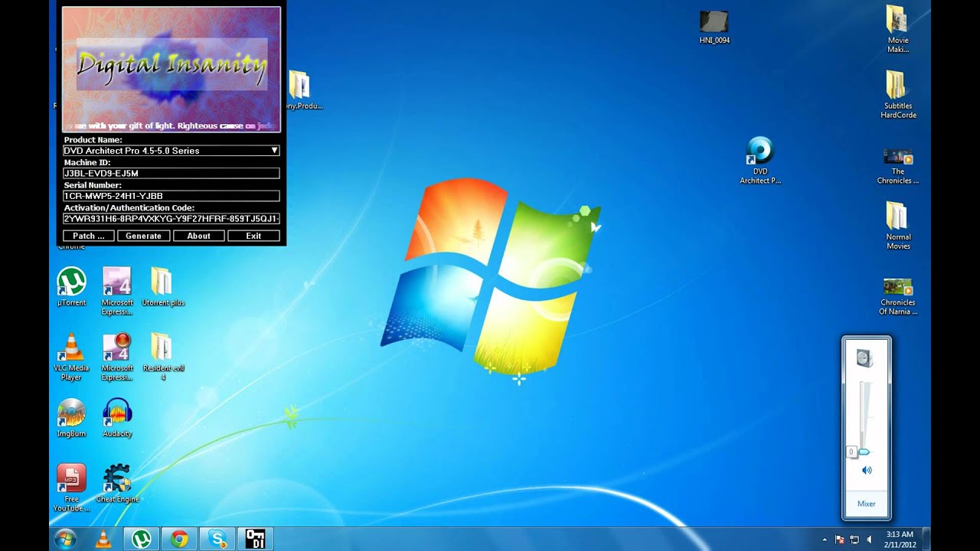The image size is (980, 551).
Task: Click the Patch button
Action: point(89,236)
